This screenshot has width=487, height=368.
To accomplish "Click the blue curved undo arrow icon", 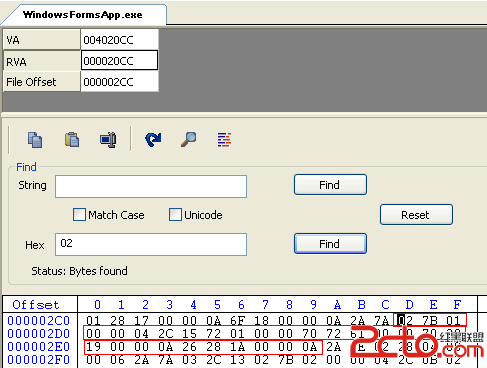I will (x=153, y=139).
